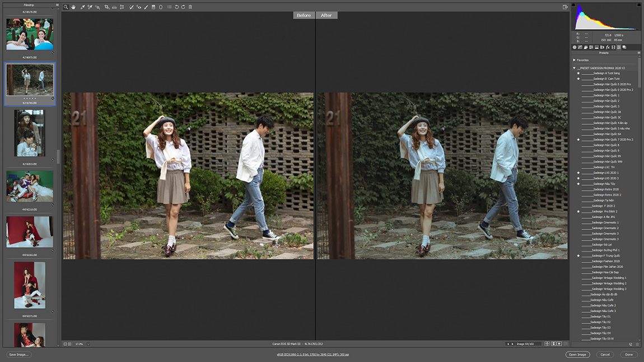Select the Hand tool
644x362 pixels.
click(x=73, y=7)
